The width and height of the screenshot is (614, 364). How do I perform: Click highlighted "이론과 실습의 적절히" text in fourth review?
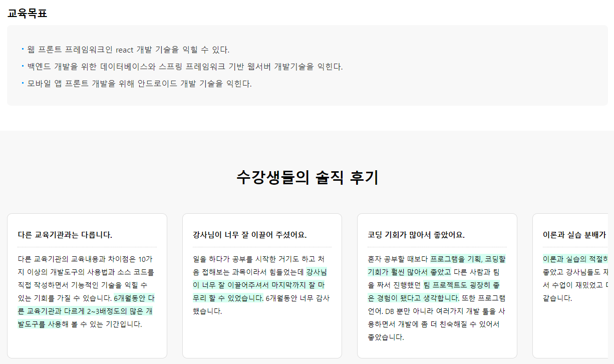(574, 259)
